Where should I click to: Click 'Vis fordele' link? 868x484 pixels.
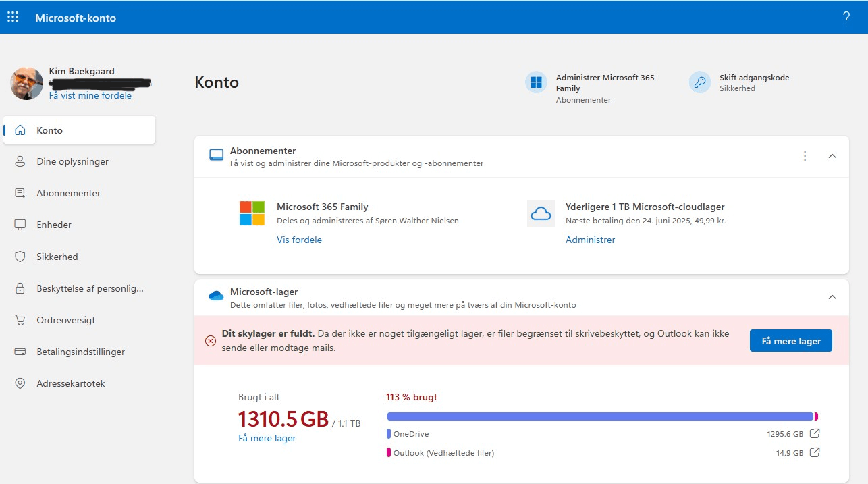coord(299,240)
